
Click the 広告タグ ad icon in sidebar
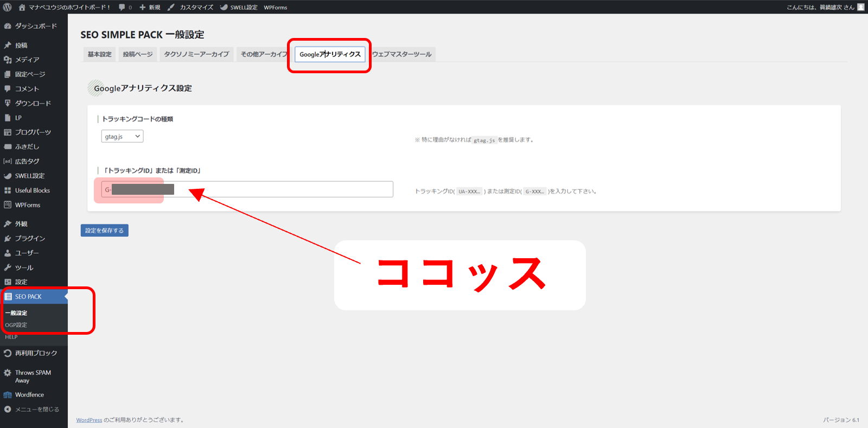(8, 161)
